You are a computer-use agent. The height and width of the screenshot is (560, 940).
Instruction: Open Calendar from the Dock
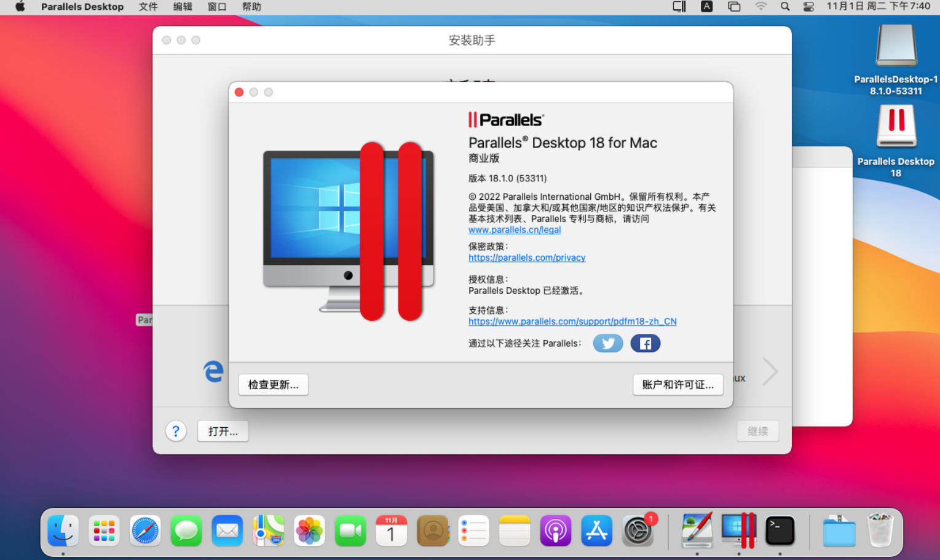pyautogui.click(x=392, y=530)
